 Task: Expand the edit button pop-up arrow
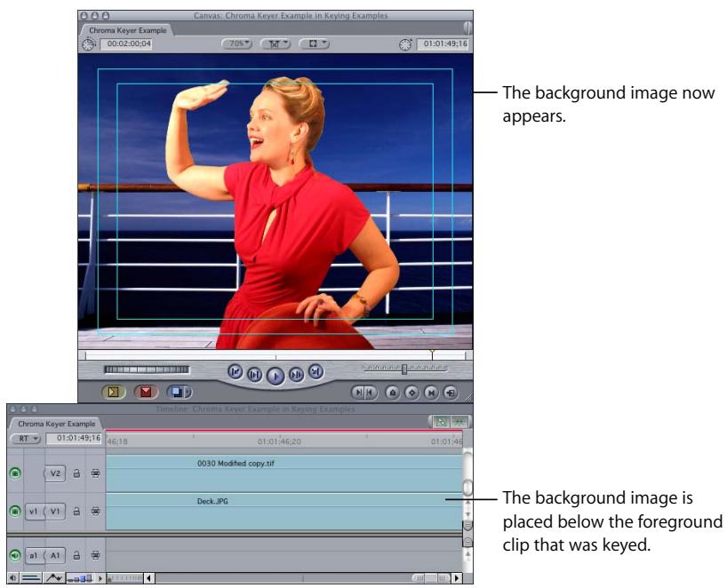click(x=188, y=393)
